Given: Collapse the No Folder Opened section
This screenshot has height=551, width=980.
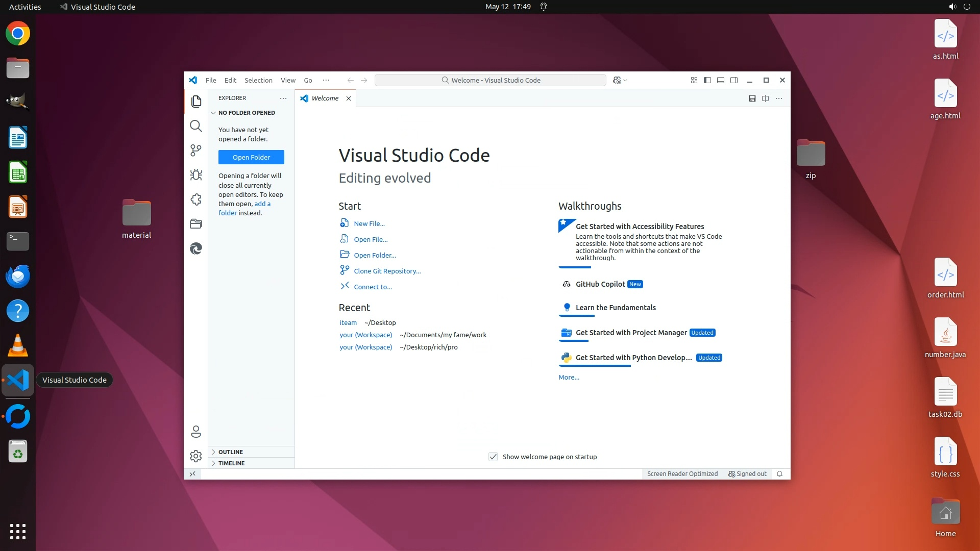Looking at the screenshot, I should pos(246,113).
